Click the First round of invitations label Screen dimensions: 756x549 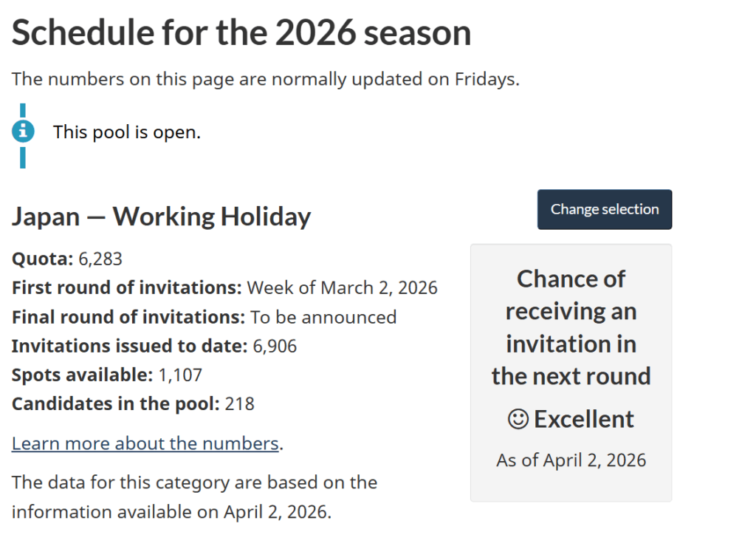point(126,287)
